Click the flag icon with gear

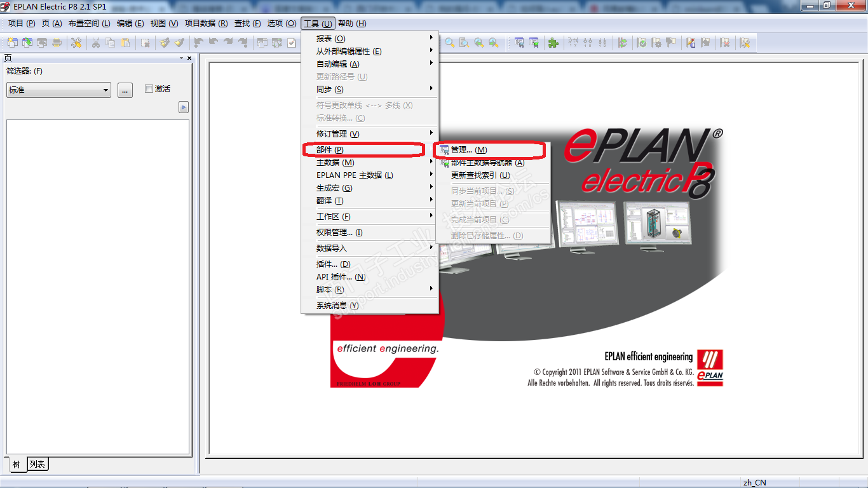tap(656, 43)
